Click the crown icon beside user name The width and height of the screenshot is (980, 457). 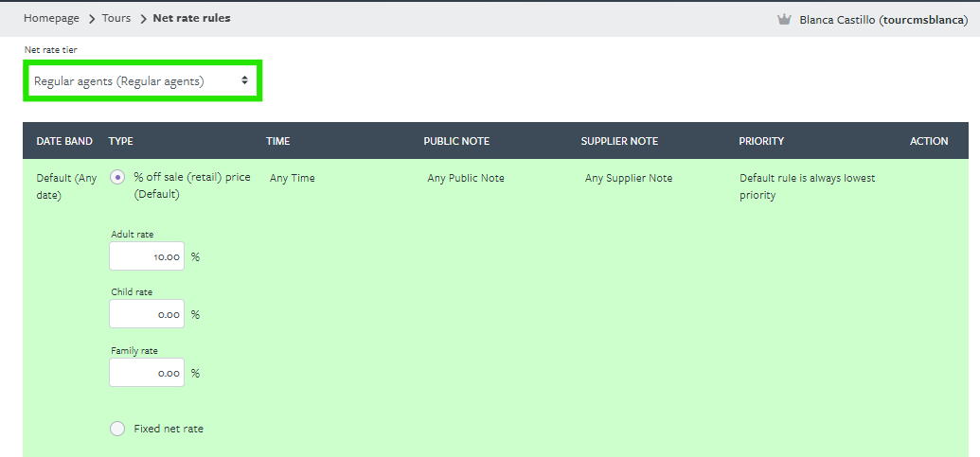tap(784, 19)
